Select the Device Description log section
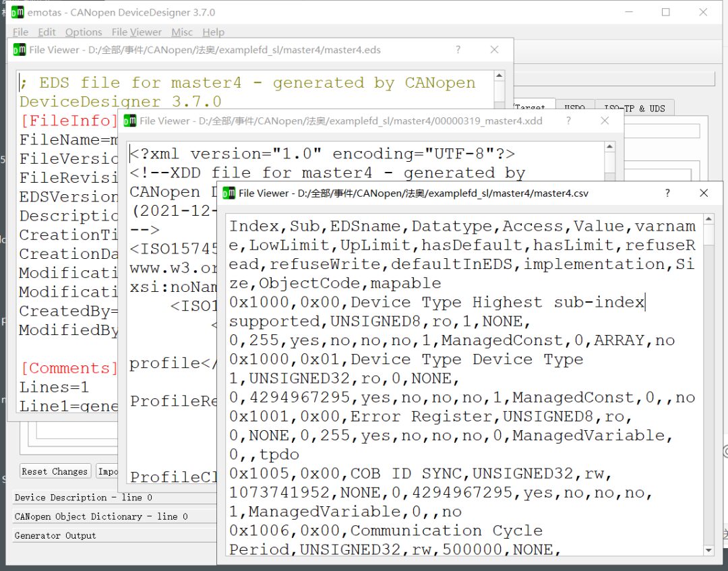 pyautogui.click(x=115, y=498)
